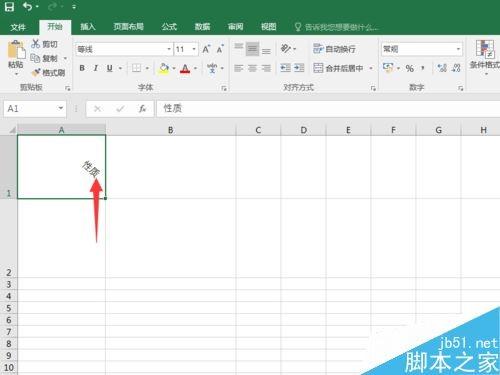This screenshot has height=375, width=500.
Task: Click the Borders icon
Action: click(136, 68)
